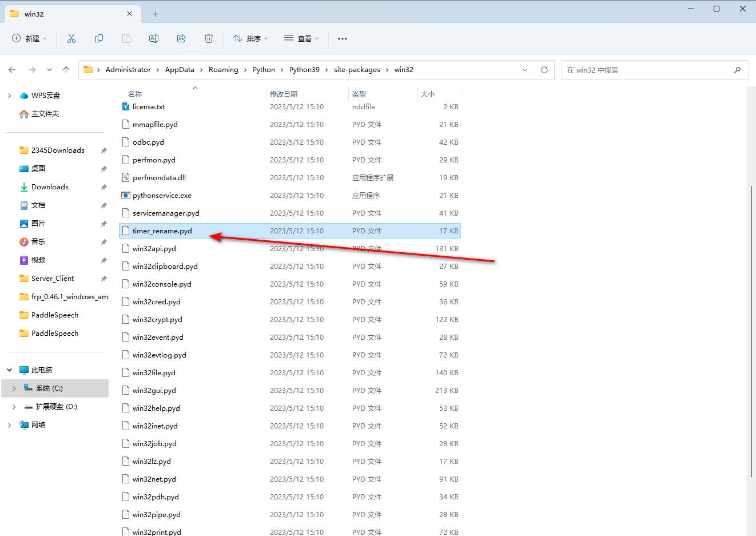Open frp_0.46.1_windows folder in sidebar
Image resolution: width=756 pixels, height=536 pixels.
tap(69, 297)
